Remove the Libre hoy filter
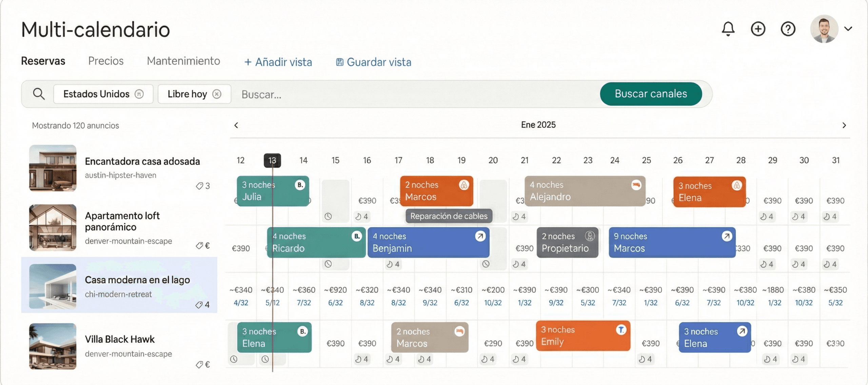The image size is (868, 385). pos(217,94)
